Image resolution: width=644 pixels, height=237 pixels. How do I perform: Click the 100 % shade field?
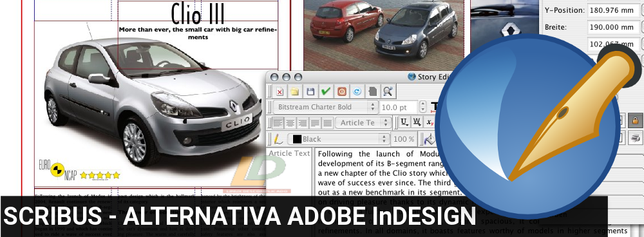pos(404,139)
